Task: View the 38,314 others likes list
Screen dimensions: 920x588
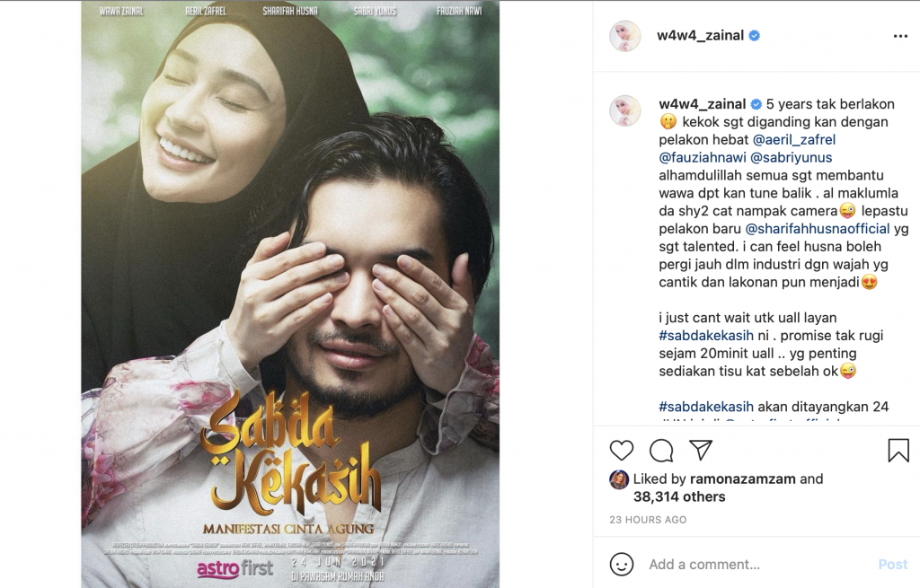Action: pyautogui.click(x=679, y=496)
